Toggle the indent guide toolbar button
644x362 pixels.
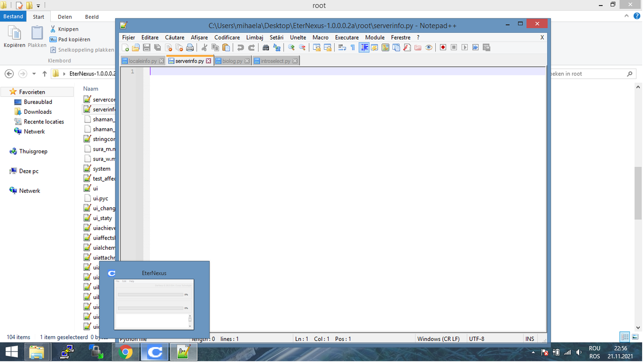pos(364,48)
